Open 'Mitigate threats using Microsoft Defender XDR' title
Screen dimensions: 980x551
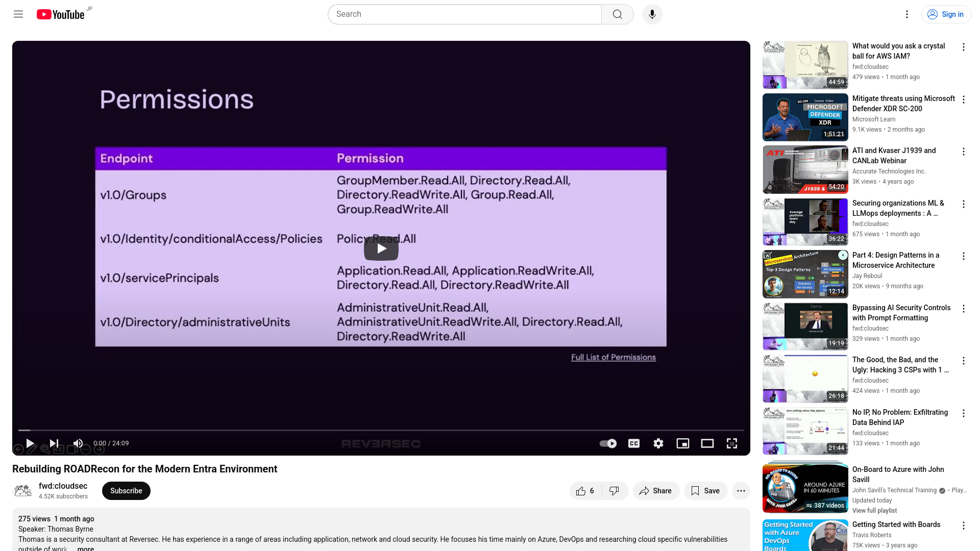[903, 104]
